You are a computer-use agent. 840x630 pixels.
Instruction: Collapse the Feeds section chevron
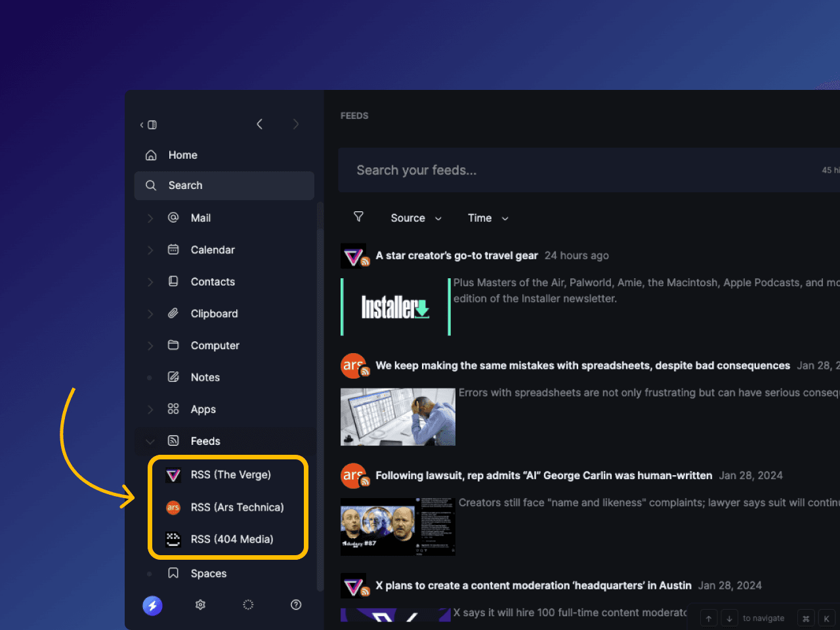coord(150,442)
